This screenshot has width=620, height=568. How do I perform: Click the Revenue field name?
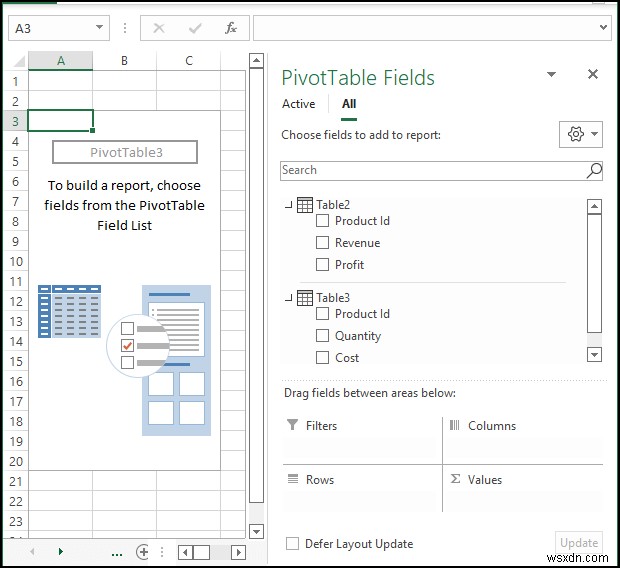[x=357, y=242]
